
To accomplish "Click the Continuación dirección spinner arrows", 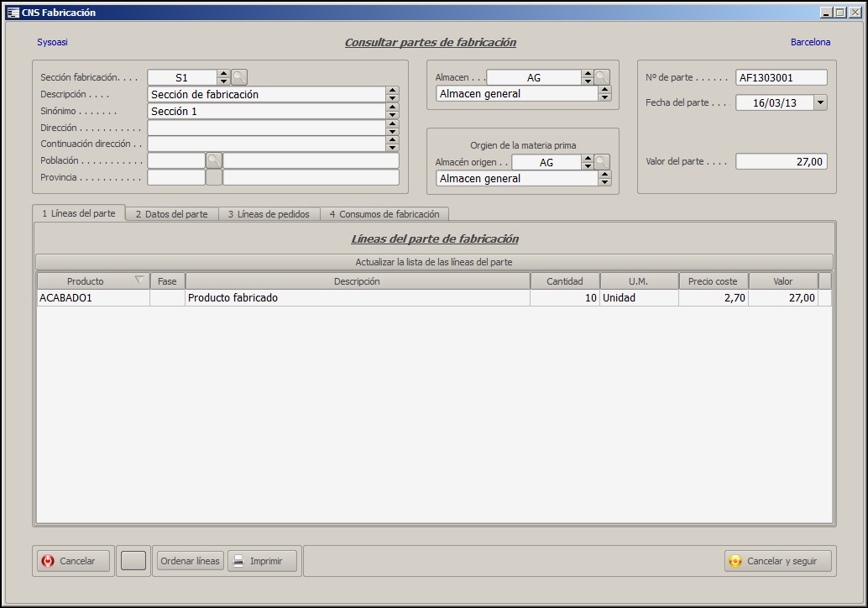I will coord(392,144).
